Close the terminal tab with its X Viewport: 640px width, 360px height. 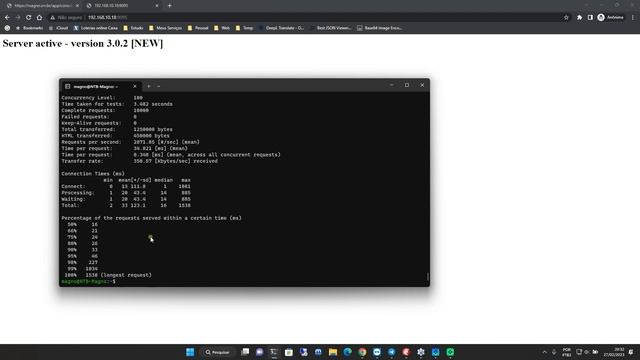tap(135, 87)
